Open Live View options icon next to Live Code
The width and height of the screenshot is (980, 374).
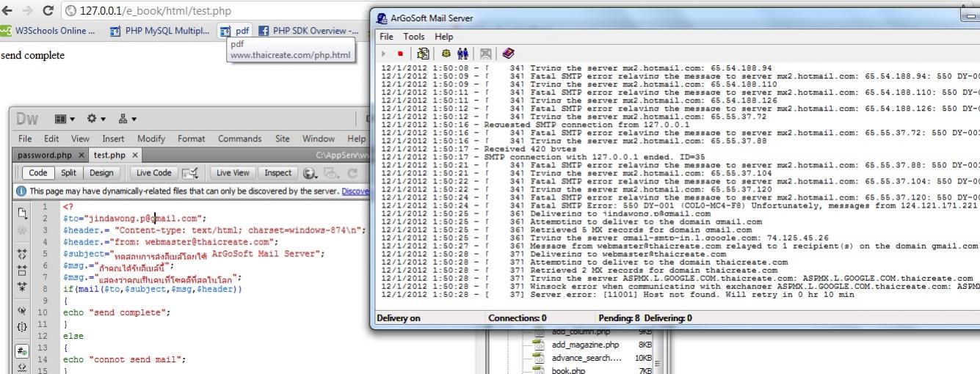pos(189,173)
